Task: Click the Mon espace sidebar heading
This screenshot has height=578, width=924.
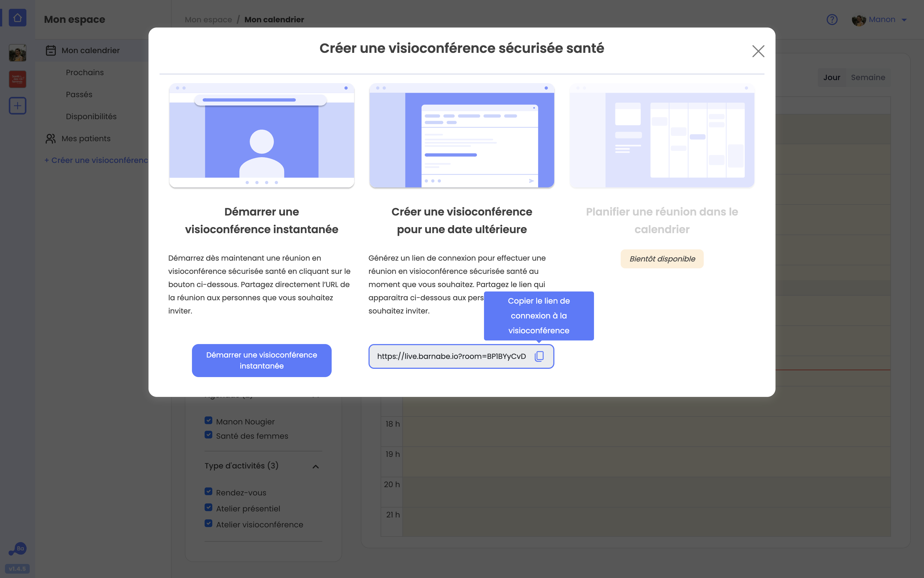Action: (x=75, y=20)
